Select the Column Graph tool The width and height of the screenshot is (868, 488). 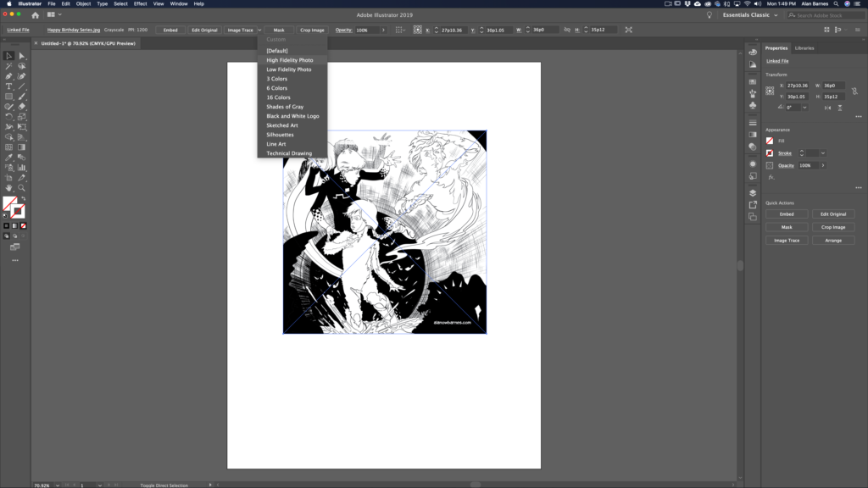click(x=21, y=167)
